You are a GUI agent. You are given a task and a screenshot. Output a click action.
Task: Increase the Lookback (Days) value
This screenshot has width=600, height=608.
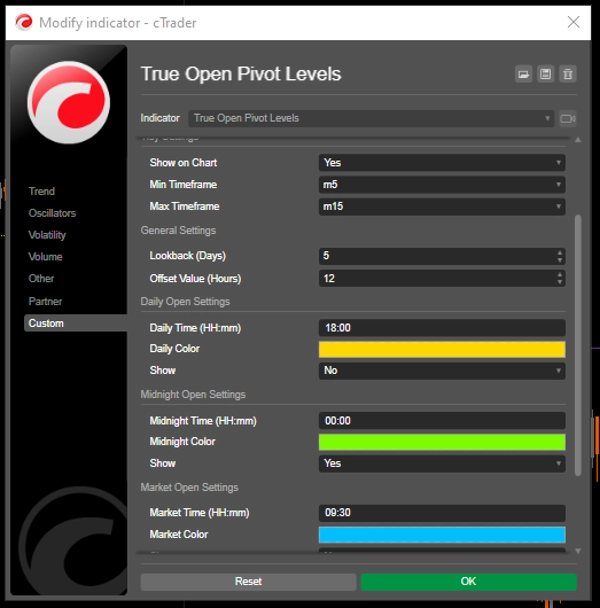pos(559,252)
